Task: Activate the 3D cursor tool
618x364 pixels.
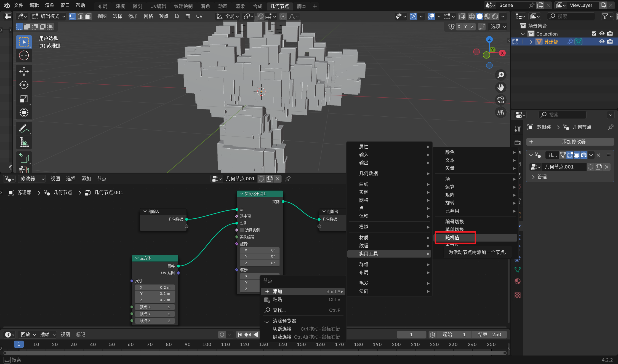Action: pos(24,56)
